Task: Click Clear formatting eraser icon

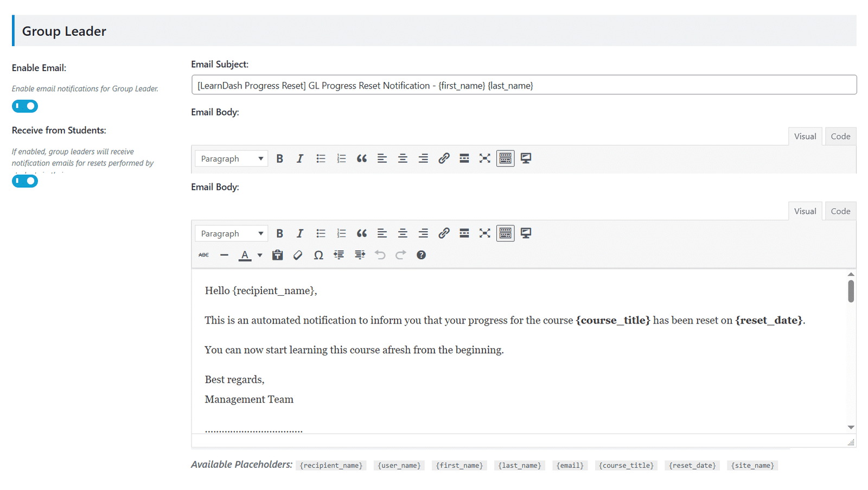Action: [x=298, y=255]
